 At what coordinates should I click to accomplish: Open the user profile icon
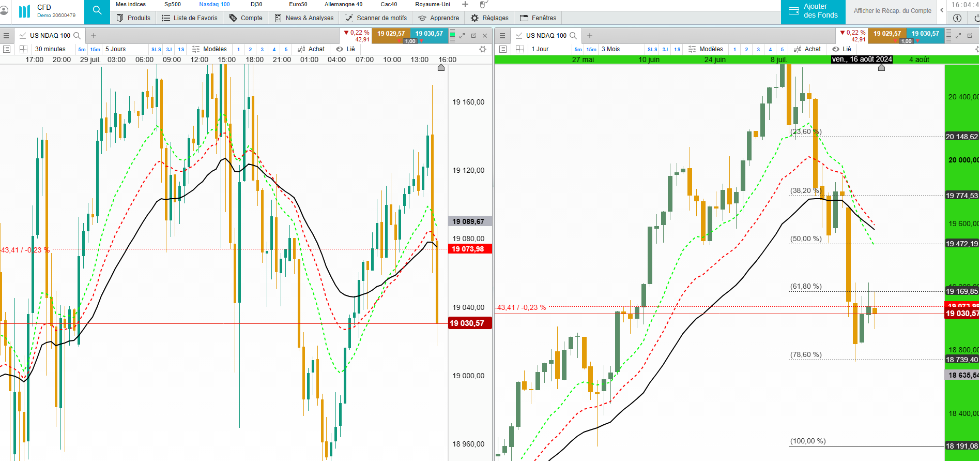coord(4,11)
